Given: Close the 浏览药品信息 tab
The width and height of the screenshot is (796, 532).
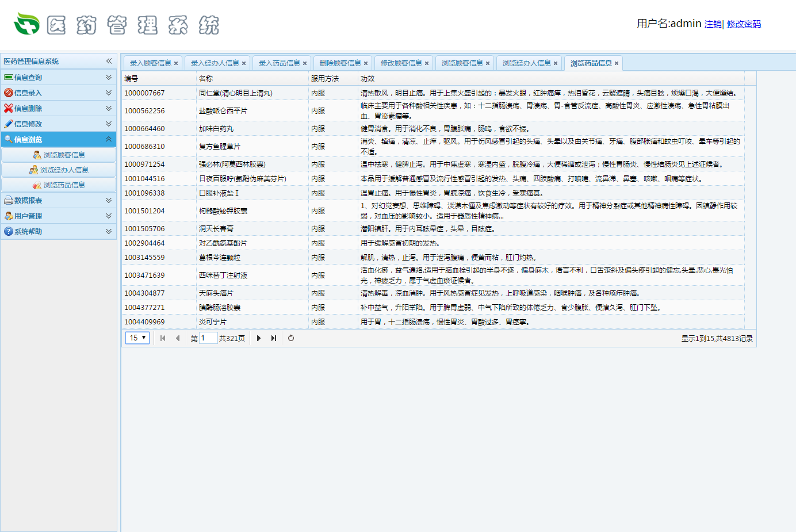Looking at the screenshot, I should click(617, 63).
